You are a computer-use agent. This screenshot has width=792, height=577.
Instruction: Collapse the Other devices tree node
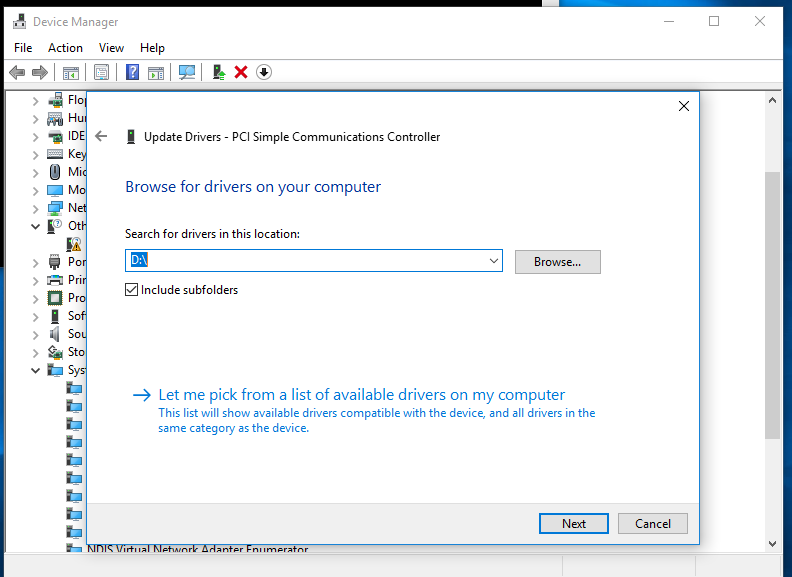pos(36,227)
